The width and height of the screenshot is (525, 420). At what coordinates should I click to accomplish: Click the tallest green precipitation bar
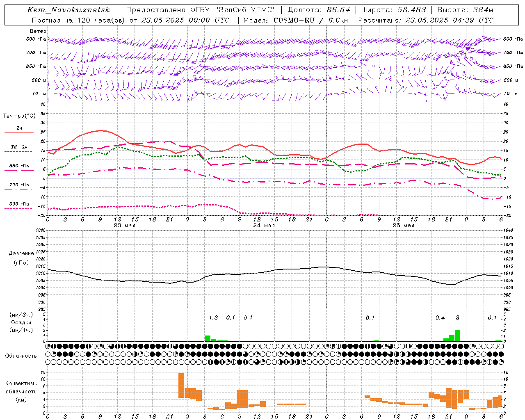457,336
